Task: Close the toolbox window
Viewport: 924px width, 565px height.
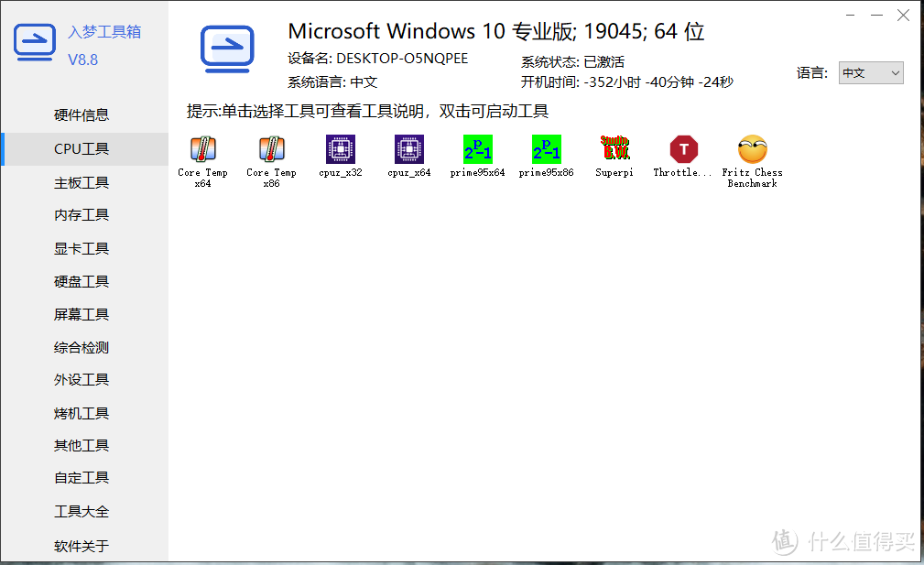Action: pyautogui.click(x=903, y=16)
